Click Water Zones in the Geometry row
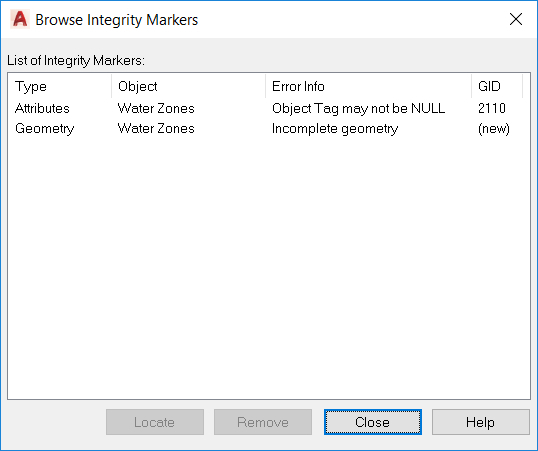Viewport: 538px width, 451px height. pyautogui.click(x=156, y=129)
